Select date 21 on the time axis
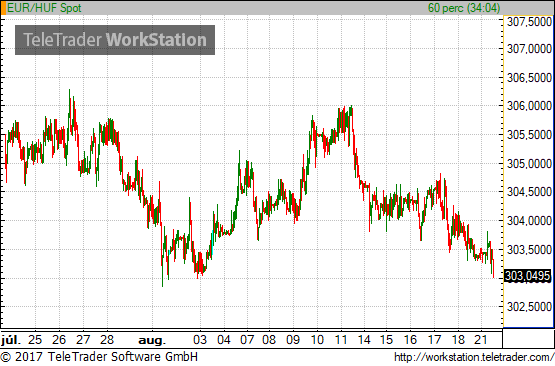The image size is (555, 366). 481,340
